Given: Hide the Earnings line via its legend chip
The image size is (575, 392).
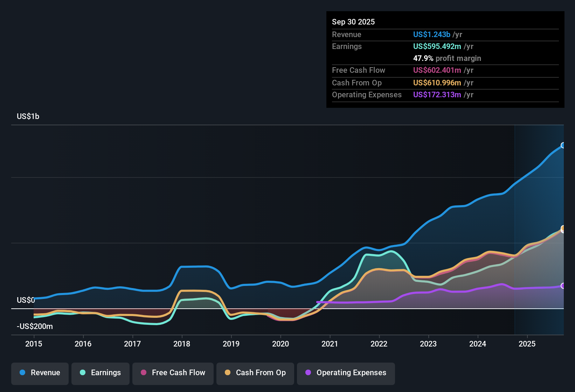Looking at the screenshot, I should coord(100,373).
